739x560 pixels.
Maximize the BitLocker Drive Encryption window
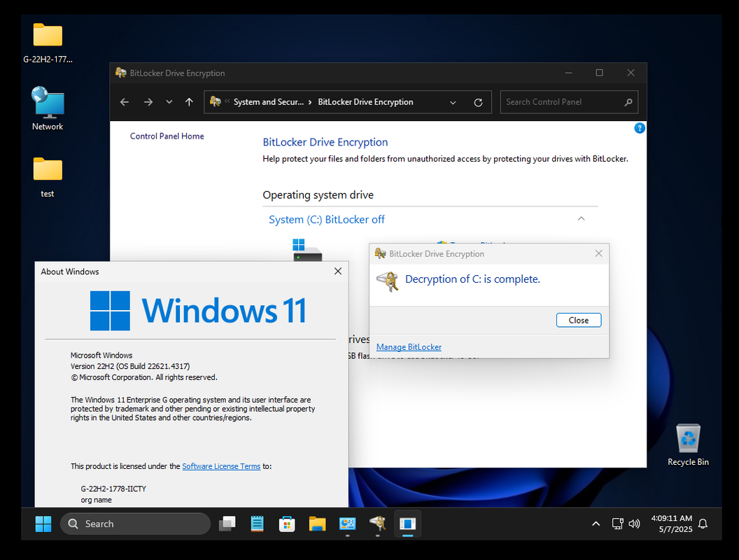click(600, 73)
